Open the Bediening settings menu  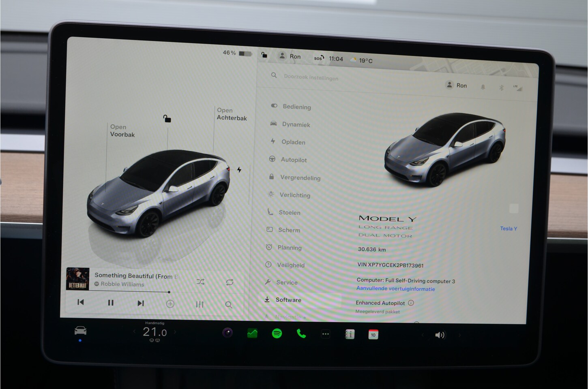click(x=291, y=107)
